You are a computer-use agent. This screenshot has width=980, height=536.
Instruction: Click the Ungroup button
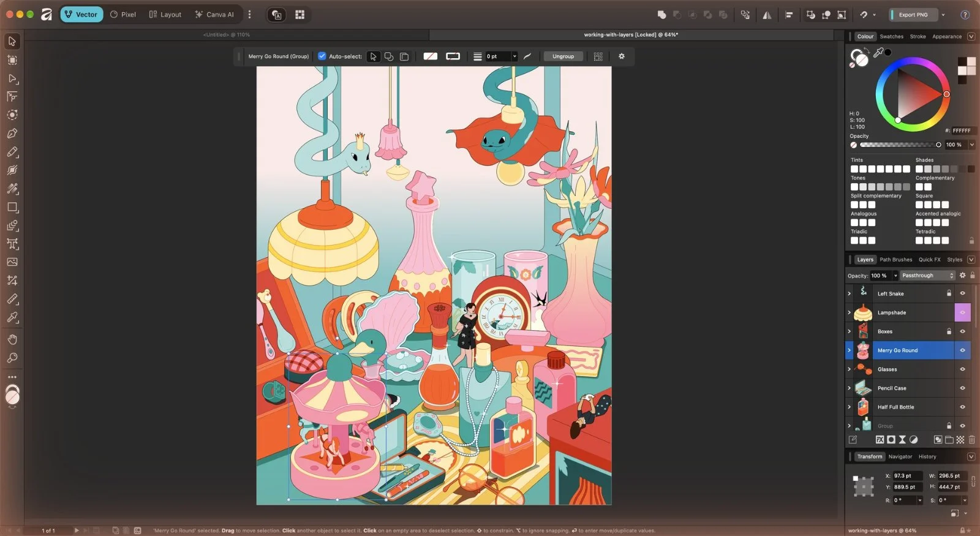pyautogui.click(x=563, y=56)
